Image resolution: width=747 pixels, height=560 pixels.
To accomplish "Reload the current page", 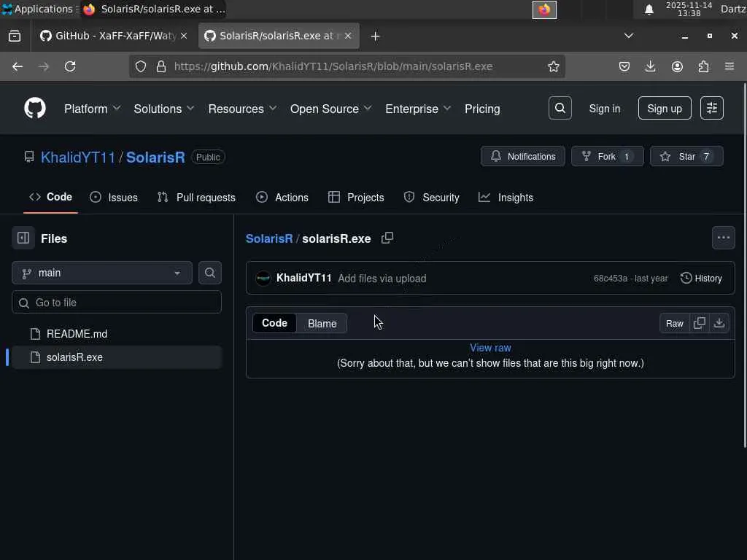I will coord(70,66).
